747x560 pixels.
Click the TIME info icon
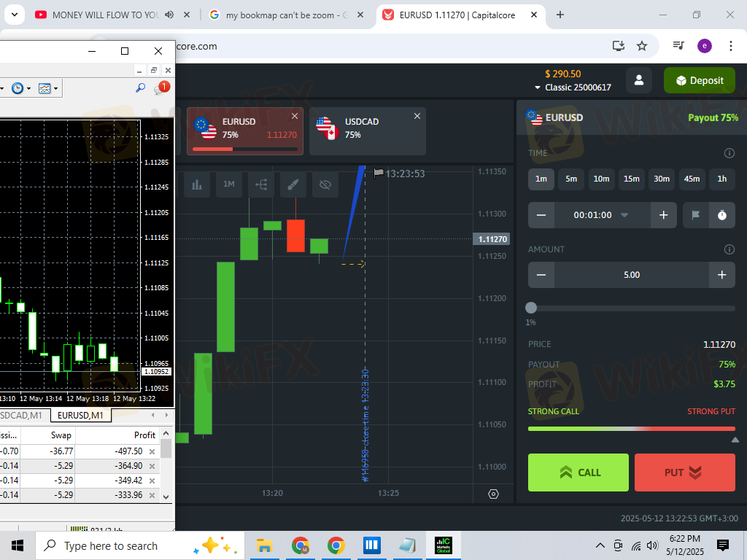tap(729, 153)
